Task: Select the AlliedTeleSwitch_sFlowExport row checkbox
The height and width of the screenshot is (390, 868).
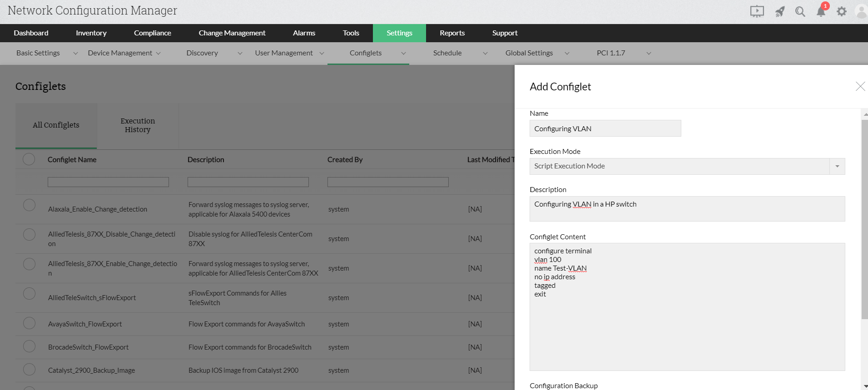Action: point(29,294)
